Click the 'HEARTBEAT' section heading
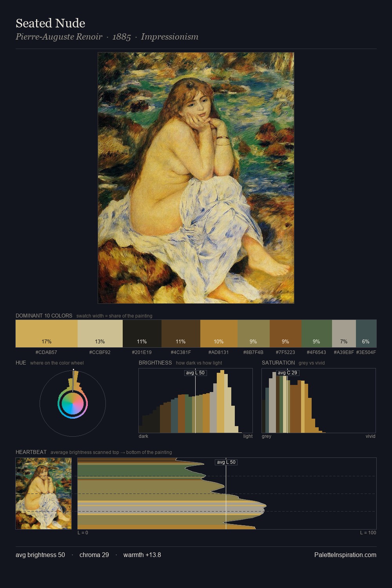The width and height of the screenshot is (392, 588). (x=31, y=452)
